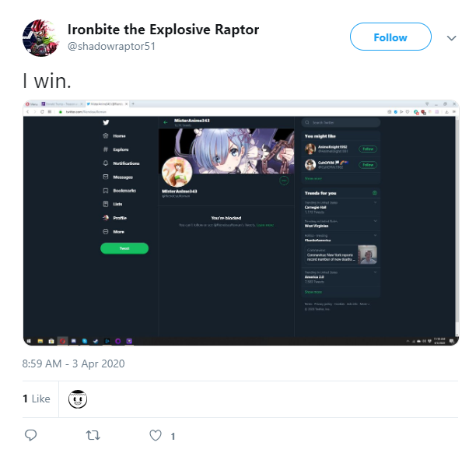Expand the Carnegie Hall trend chevron
Image resolution: width=476 pixels, height=453 pixels.
tap(375, 202)
